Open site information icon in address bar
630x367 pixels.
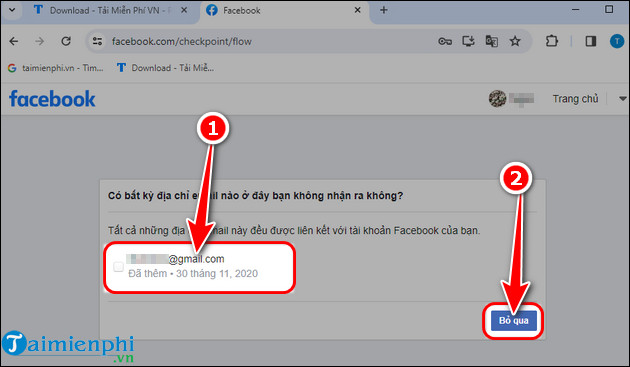pos(97,41)
